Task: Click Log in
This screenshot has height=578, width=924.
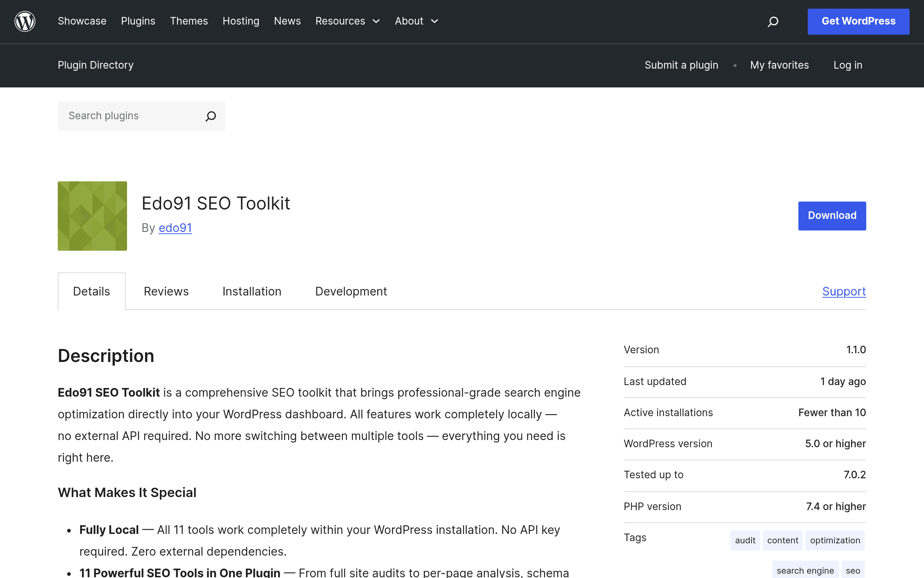Action: tap(848, 65)
